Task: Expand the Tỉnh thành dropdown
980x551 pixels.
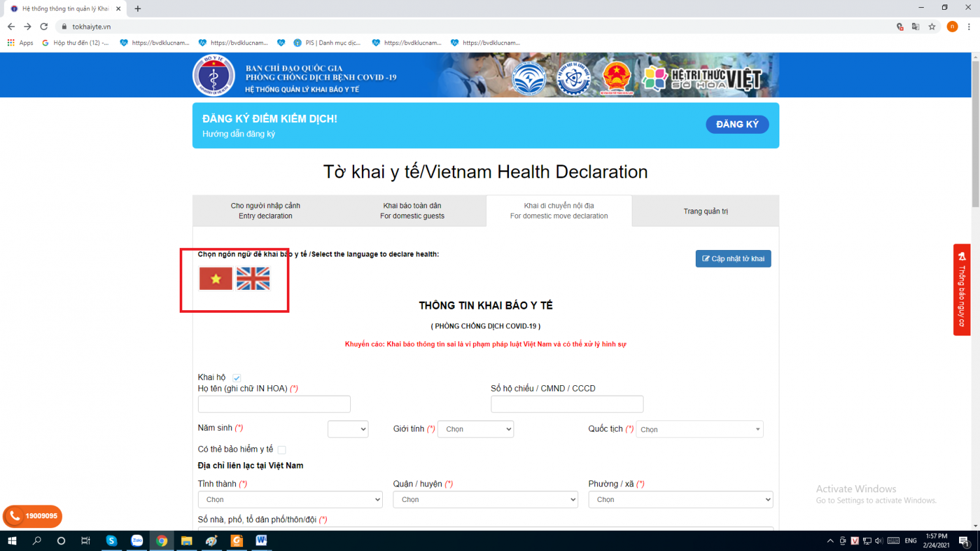Action: [x=290, y=499]
